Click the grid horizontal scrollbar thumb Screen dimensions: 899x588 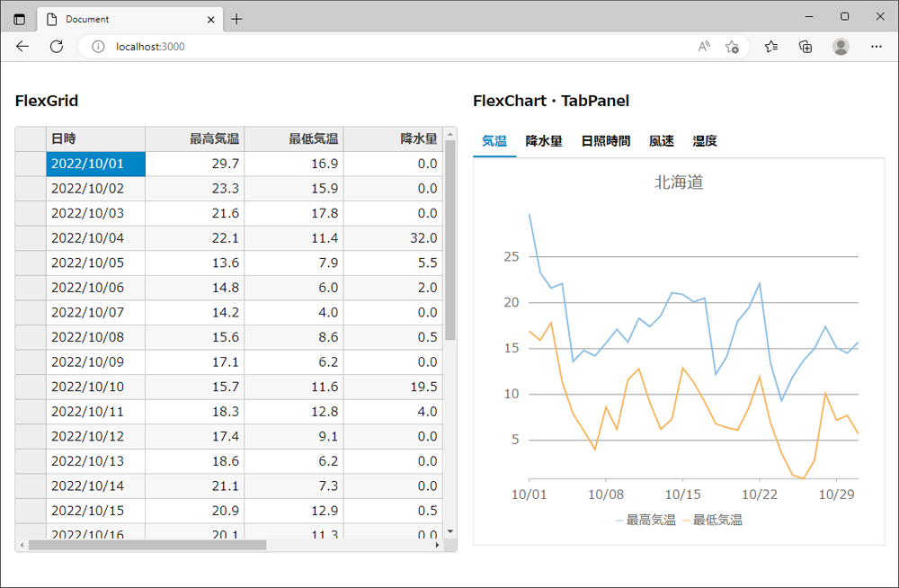147,545
